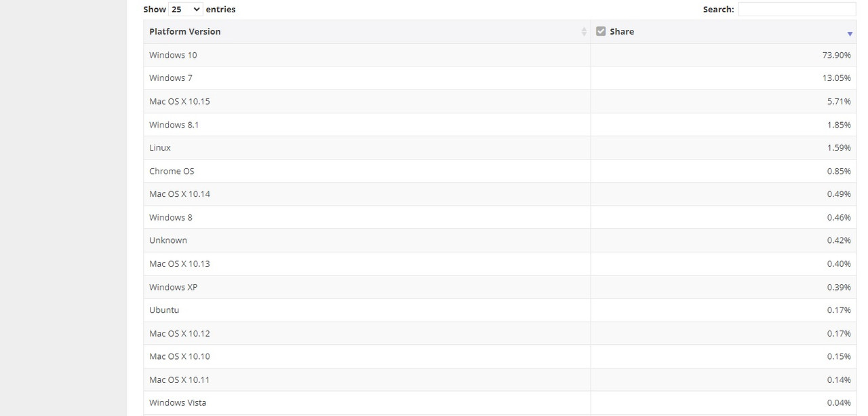
Task: Select the Mac OS X 10.14 row label
Action: click(180, 194)
